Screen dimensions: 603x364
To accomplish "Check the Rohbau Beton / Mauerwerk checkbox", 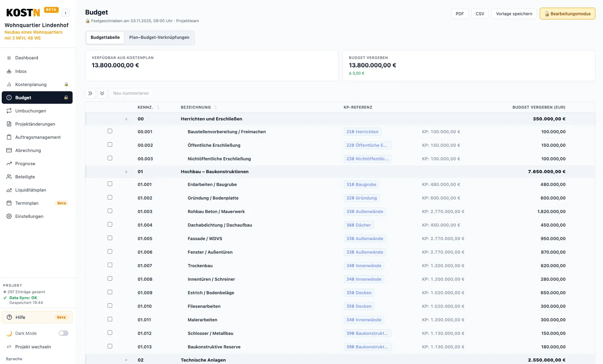I will 110,211.
